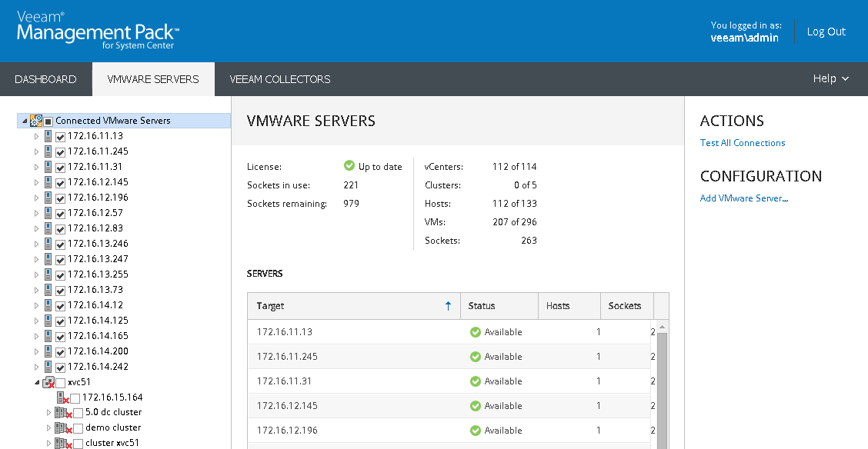Screen dimensions: 868x449
Task: Open the Help dropdown menu
Action: click(831, 78)
